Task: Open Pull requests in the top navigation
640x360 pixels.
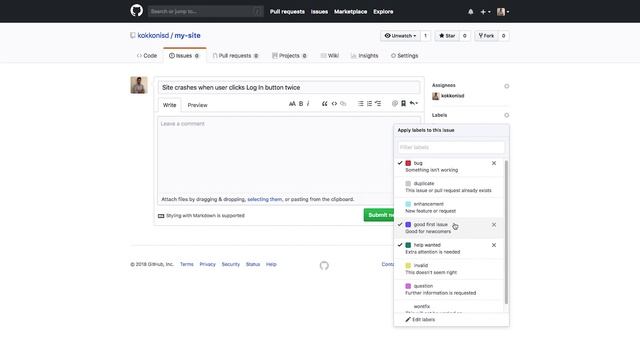Action: click(287, 12)
